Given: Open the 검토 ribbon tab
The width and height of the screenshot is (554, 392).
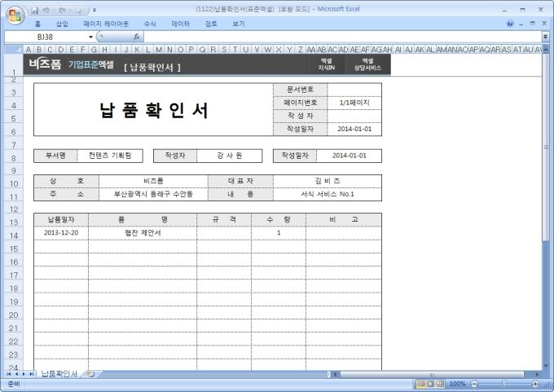Looking at the screenshot, I should [x=211, y=24].
